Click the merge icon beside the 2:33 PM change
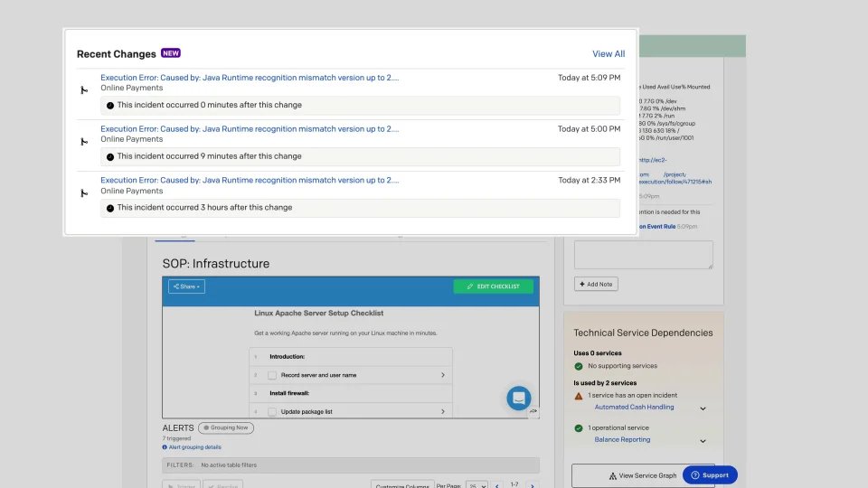Screen dimensions: 868x488 (83, 193)
